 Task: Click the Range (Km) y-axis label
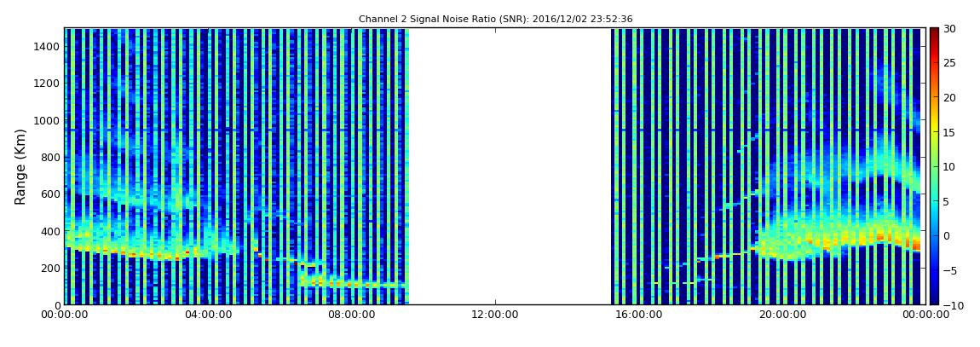[x=20, y=167]
